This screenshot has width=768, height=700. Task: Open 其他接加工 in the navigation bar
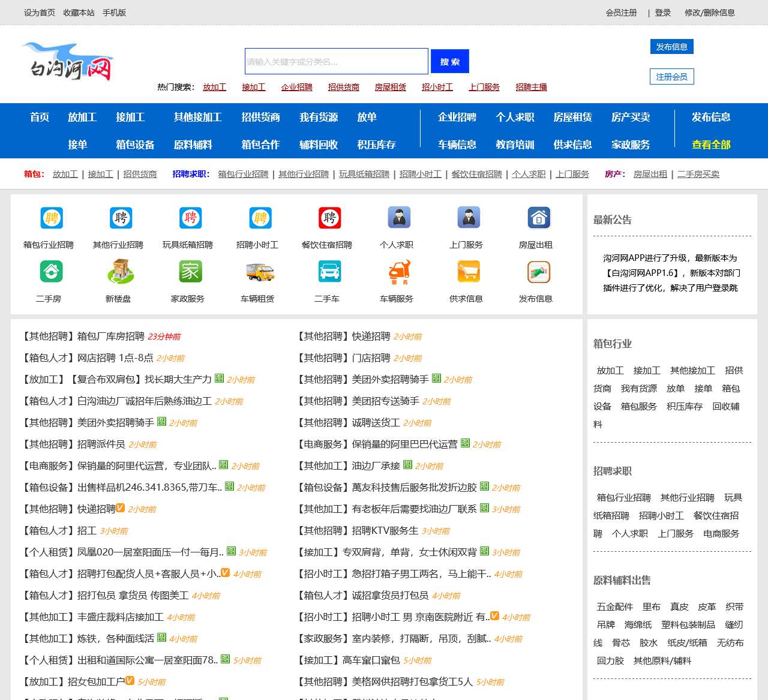pos(198,117)
